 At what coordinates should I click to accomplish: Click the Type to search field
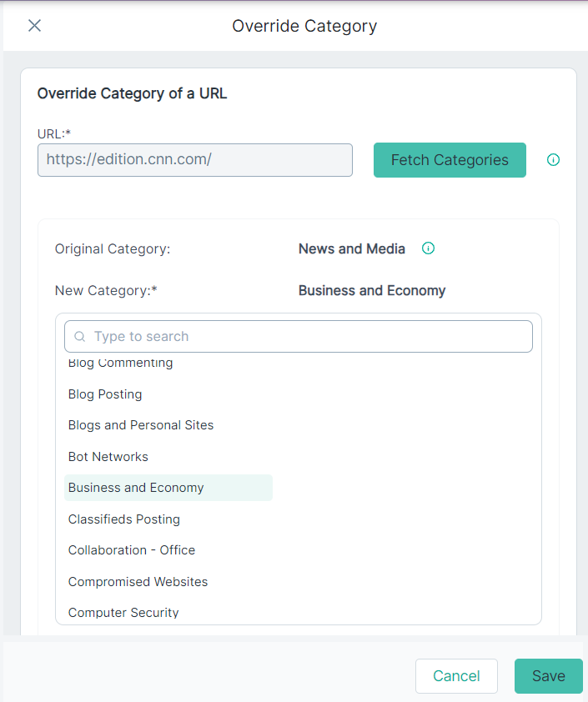click(299, 336)
